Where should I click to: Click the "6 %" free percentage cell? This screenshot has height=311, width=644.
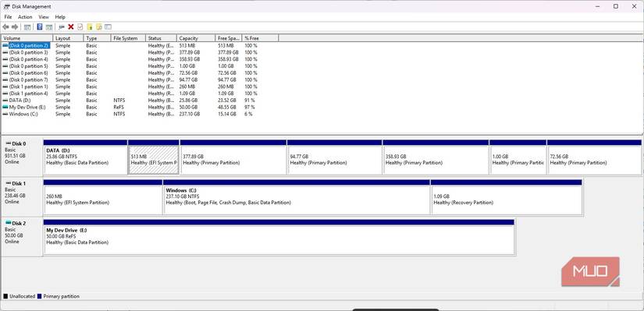pyautogui.click(x=248, y=114)
